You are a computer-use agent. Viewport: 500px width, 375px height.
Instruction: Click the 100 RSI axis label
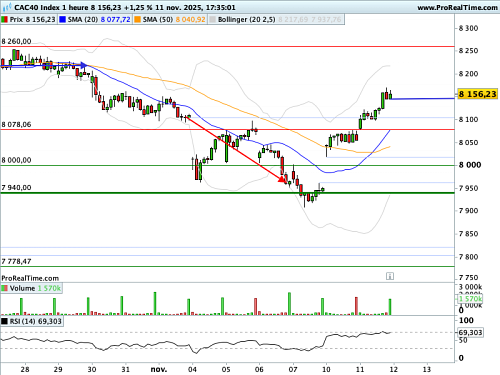(x=466, y=321)
